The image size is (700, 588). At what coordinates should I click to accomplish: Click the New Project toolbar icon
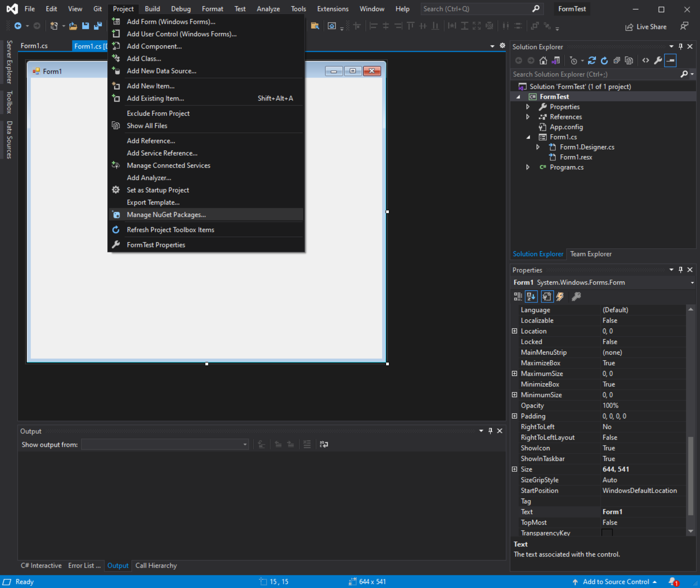pyautogui.click(x=54, y=26)
